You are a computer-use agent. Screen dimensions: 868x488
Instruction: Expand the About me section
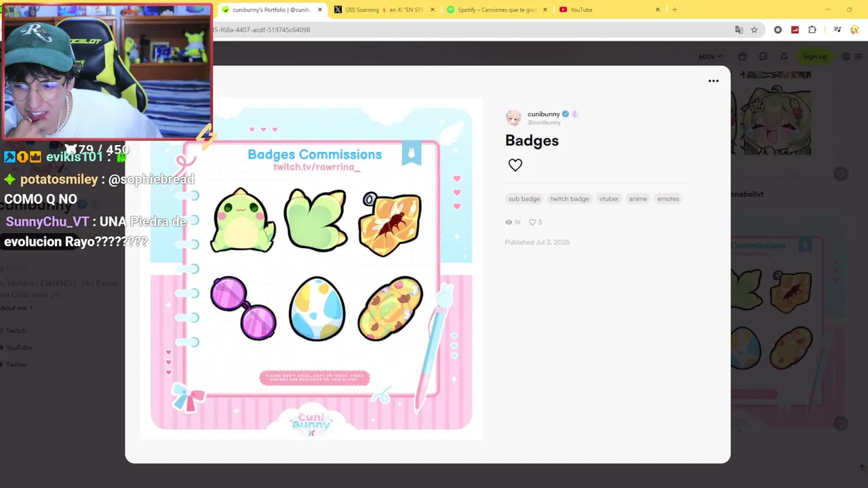[x=16, y=308]
